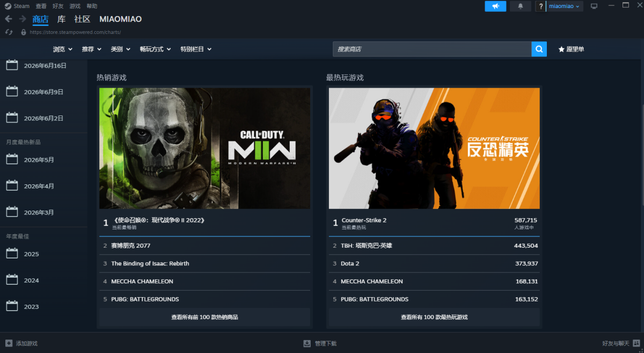Expand the 畅玩方式 dropdown
This screenshot has width=644, height=353.
click(x=155, y=49)
